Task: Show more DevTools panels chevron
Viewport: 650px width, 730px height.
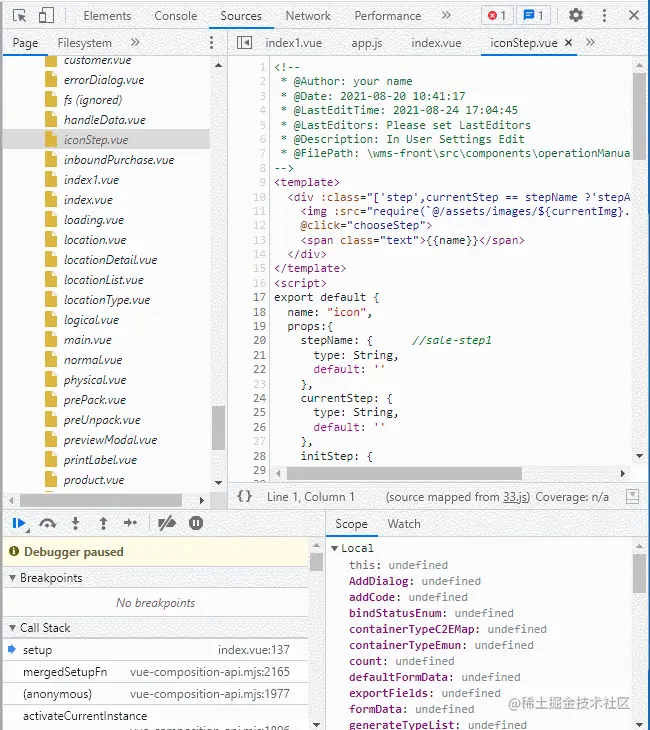Action: click(446, 15)
